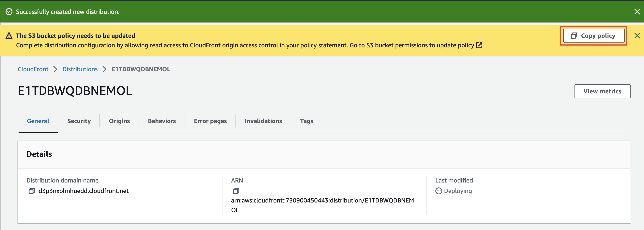Select the General tab
This screenshot has width=644, height=230.
pos(38,121)
